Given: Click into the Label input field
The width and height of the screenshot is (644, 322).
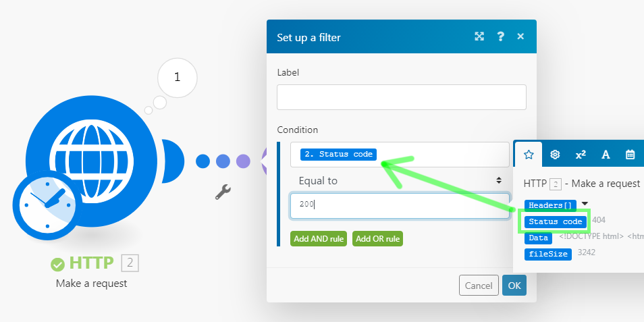Looking at the screenshot, I should 401,97.
